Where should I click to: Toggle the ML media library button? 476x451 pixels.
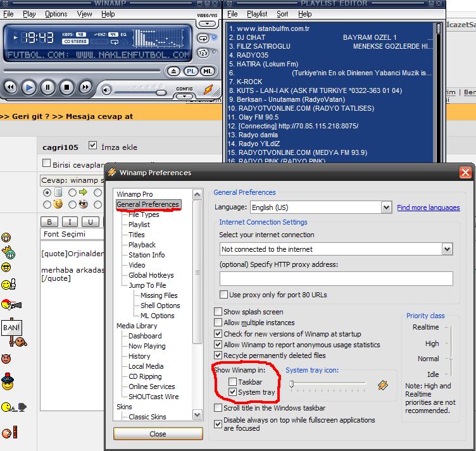[208, 71]
